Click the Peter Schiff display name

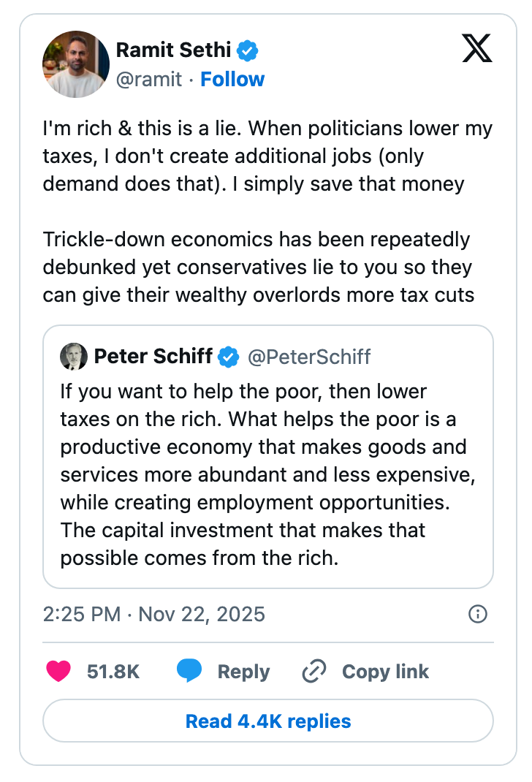pyautogui.click(x=155, y=357)
